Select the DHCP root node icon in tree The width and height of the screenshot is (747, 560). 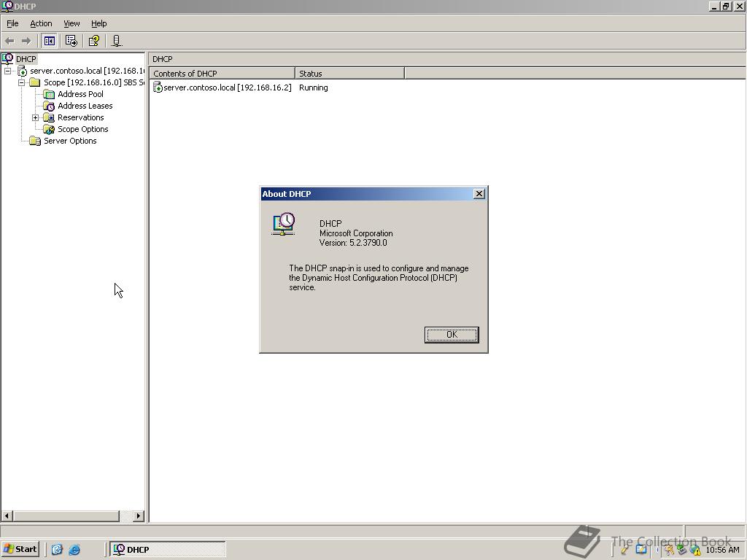(x=7, y=58)
